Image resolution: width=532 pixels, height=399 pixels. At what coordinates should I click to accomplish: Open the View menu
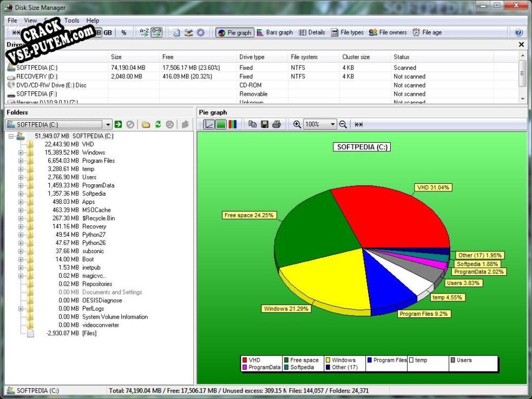30,21
